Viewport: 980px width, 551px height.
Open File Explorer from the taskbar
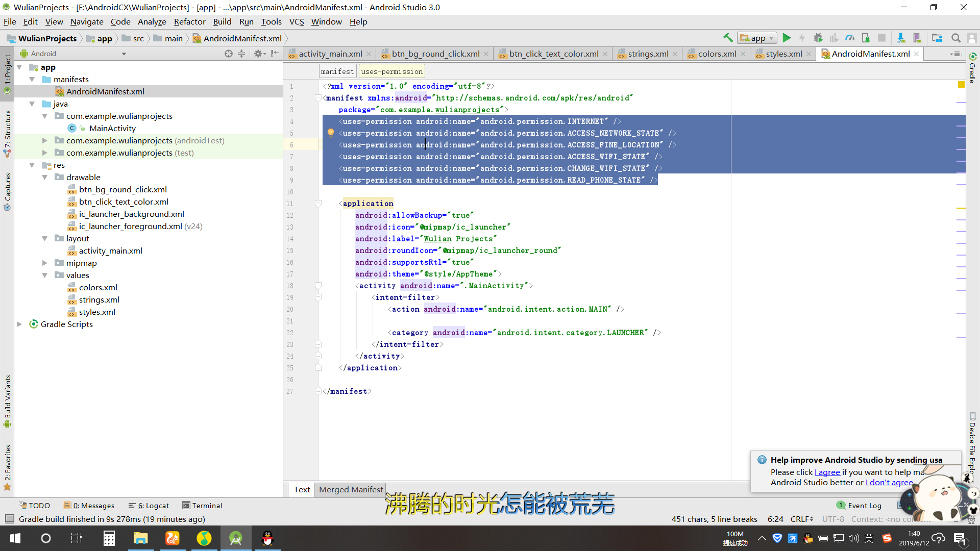pyautogui.click(x=140, y=538)
